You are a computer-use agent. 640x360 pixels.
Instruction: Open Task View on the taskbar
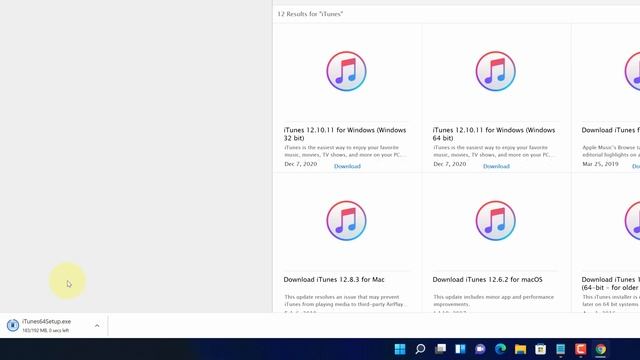pyautogui.click(x=440, y=349)
